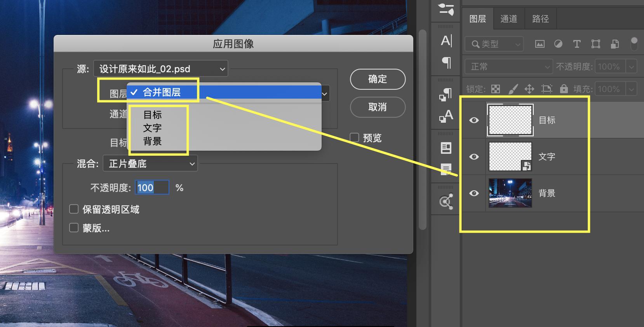Filter layers by pixel layer icon
644x327 pixels.
coord(540,44)
